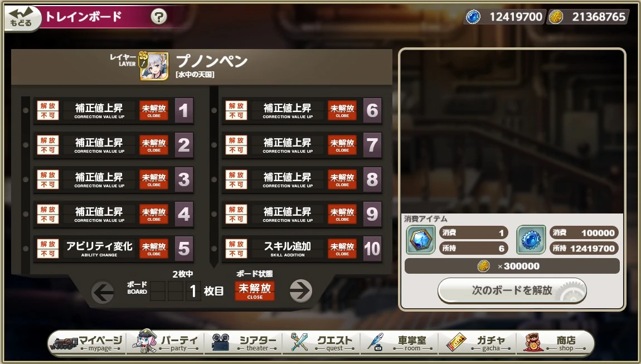Tap the gold coin currency icon at top
The height and width of the screenshot is (364, 641).
(556, 17)
